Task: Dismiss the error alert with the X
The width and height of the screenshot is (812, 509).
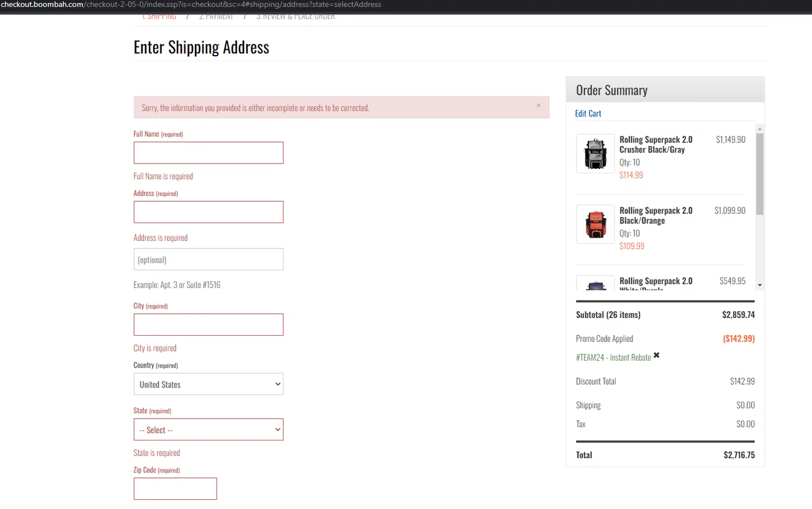Action: pyautogui.click(x=538, y=106)
